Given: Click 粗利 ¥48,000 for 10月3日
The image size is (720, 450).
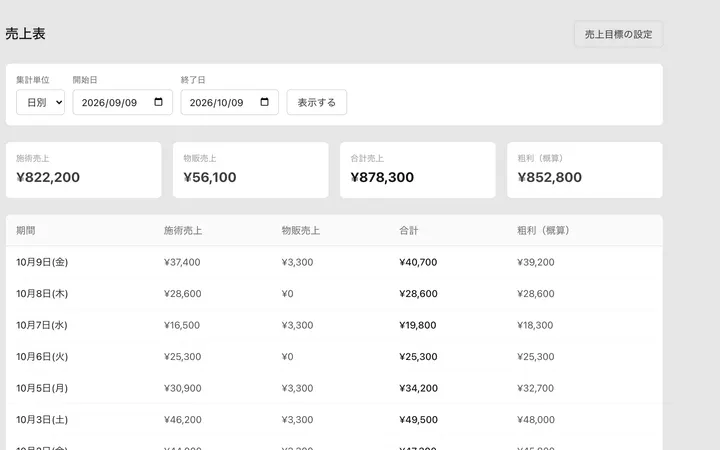Looking at the screenshot, I should pyautogui.click(x=536, y=420).
